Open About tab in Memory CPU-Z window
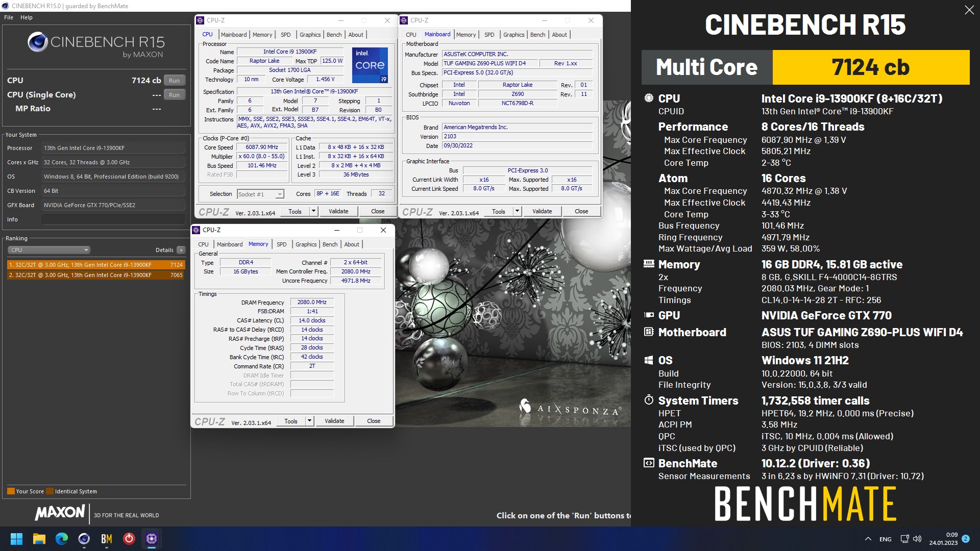 [352, 244]
